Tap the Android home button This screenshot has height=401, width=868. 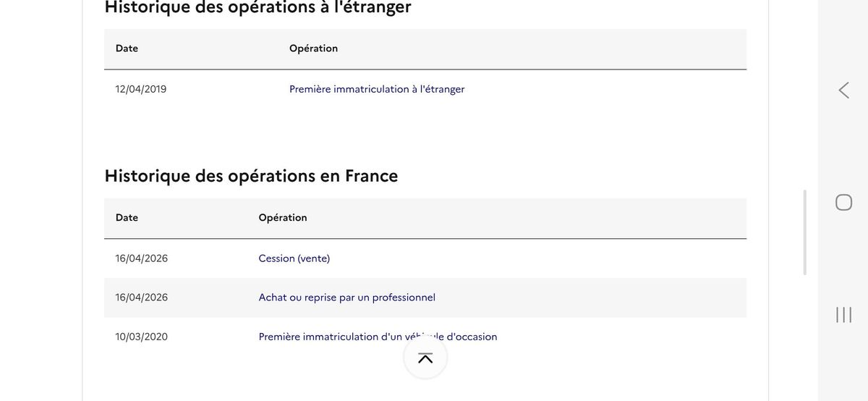click(843, 202)
